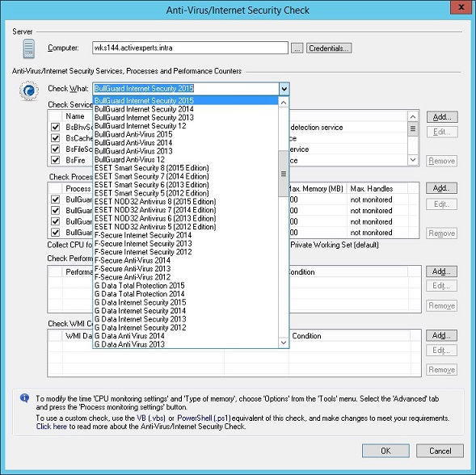Select G Data Total Protection 2015
Image resolution: width=476 pixels, height=475 pixels.
pyautogui.click(x=186, y=286)
